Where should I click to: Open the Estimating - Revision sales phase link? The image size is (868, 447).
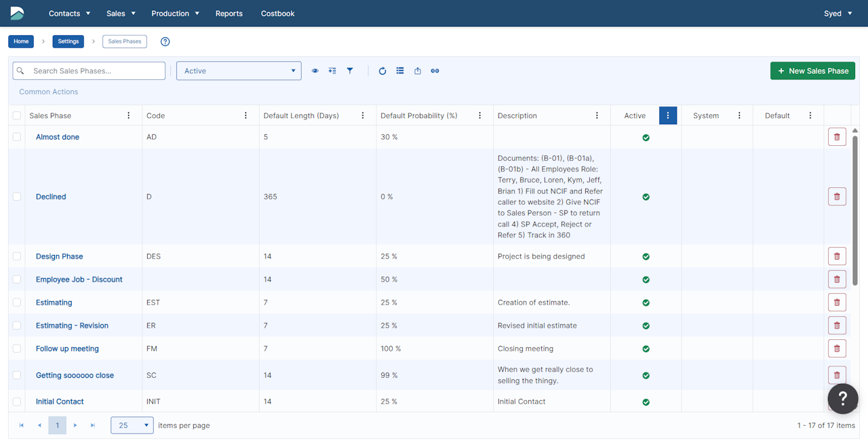(x=72, y=326)
